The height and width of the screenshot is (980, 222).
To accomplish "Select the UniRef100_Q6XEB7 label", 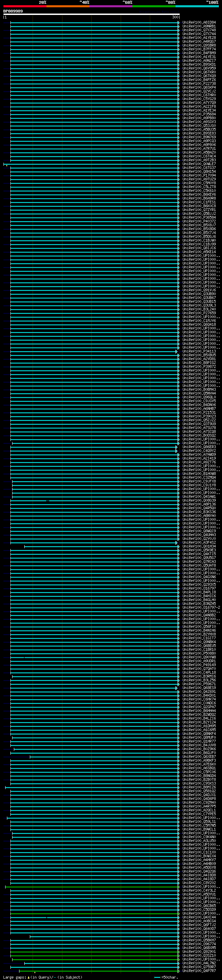I will click(199, 757).
